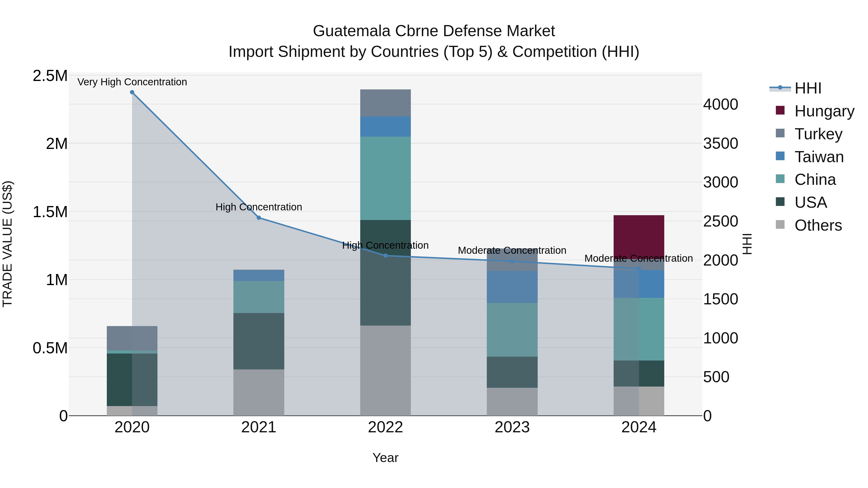The height and width of the screenshot is (488, 868).
Task: Click the 4000 right axis tick
Action: (721, 104)
